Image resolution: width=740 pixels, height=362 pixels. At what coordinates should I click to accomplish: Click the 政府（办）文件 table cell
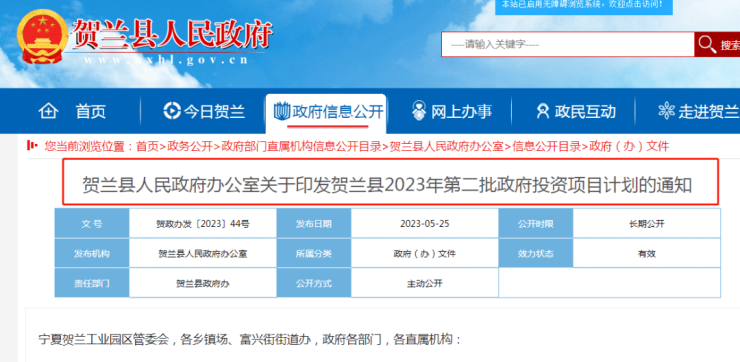point(425,253)
